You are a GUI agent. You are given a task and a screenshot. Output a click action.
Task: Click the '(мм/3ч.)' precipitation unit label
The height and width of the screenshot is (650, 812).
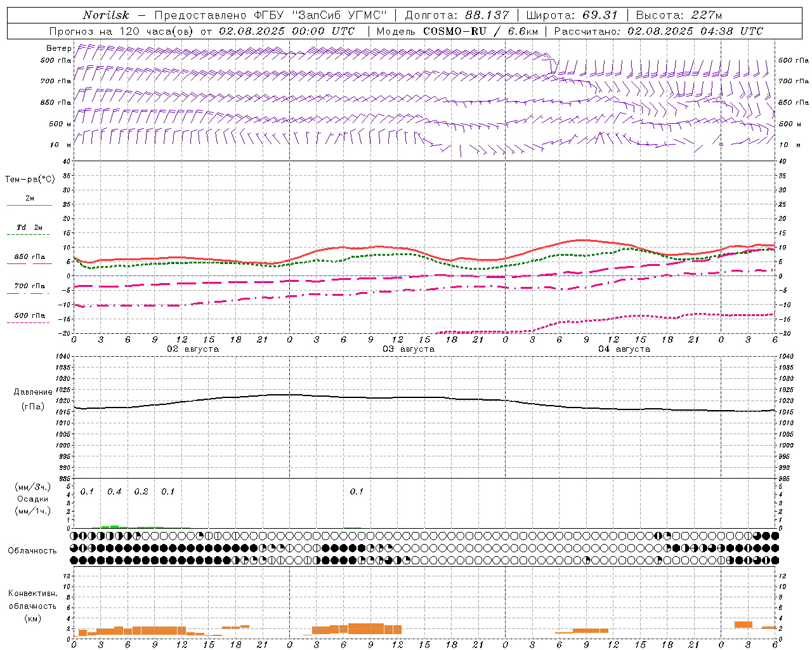pos(33,487)
